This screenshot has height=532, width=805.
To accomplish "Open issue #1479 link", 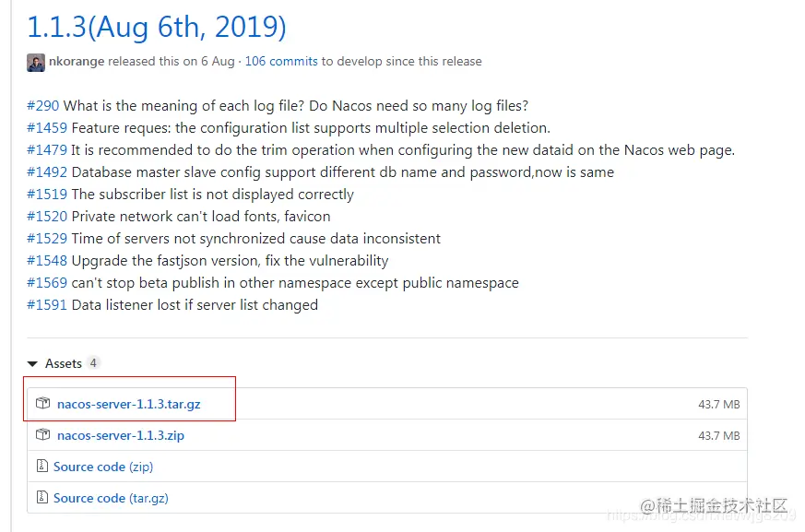I will coord(46,150).
